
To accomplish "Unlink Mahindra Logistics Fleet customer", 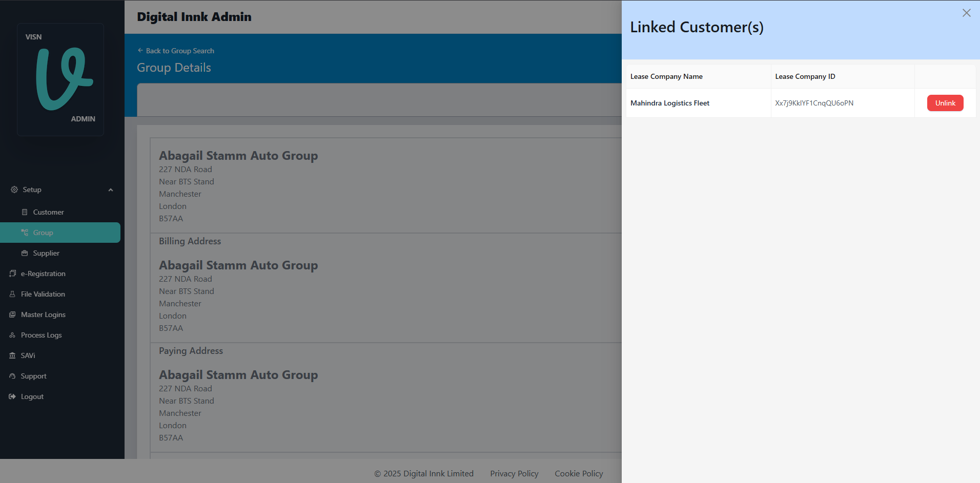I will (945, 103).
